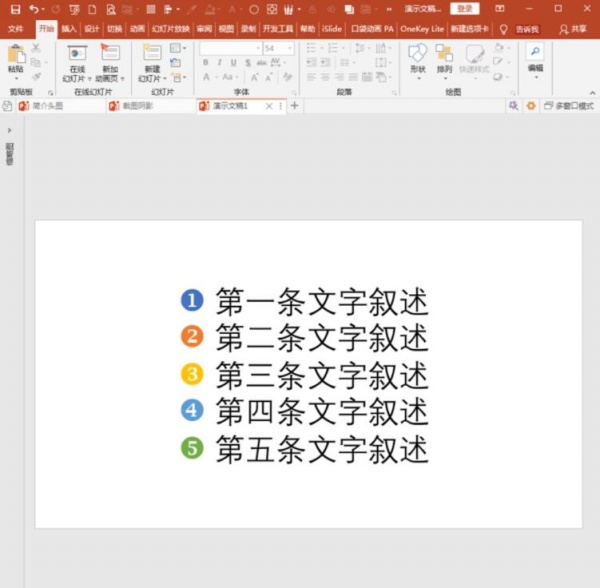Image resolution: width=600 pixels, height=588 pixels.
Task: Open the 文件 file menu
Action: [16, 29]
